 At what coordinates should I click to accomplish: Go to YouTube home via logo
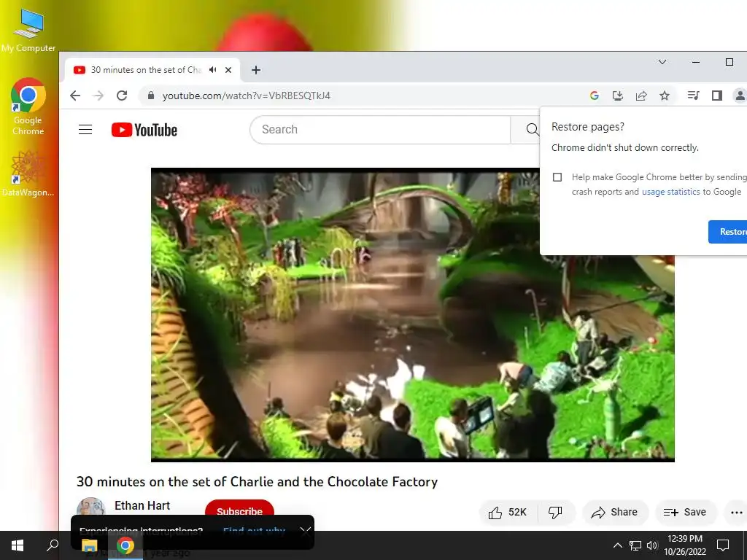144,130
